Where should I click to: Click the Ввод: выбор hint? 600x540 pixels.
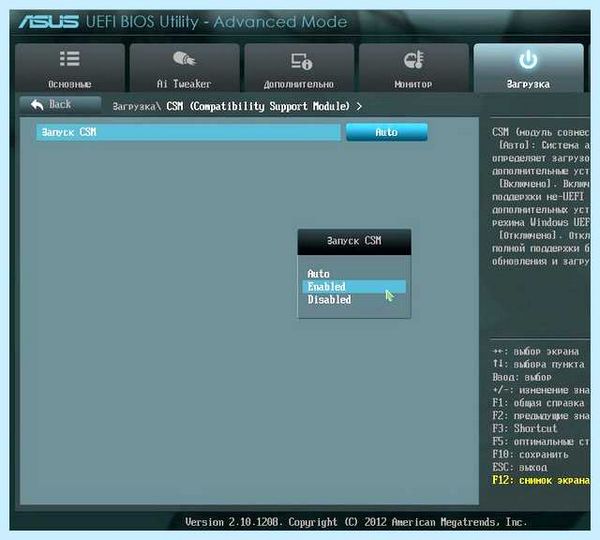(x=522, y=377)
